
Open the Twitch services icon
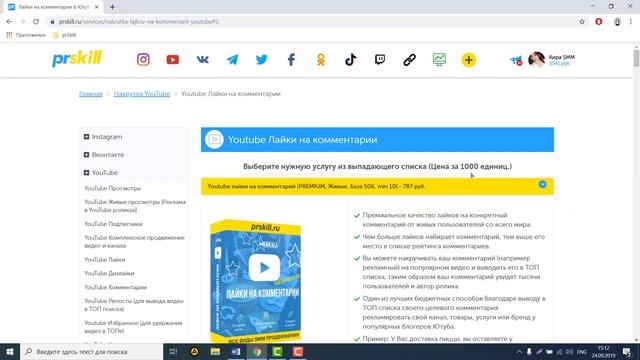(380, 60)
